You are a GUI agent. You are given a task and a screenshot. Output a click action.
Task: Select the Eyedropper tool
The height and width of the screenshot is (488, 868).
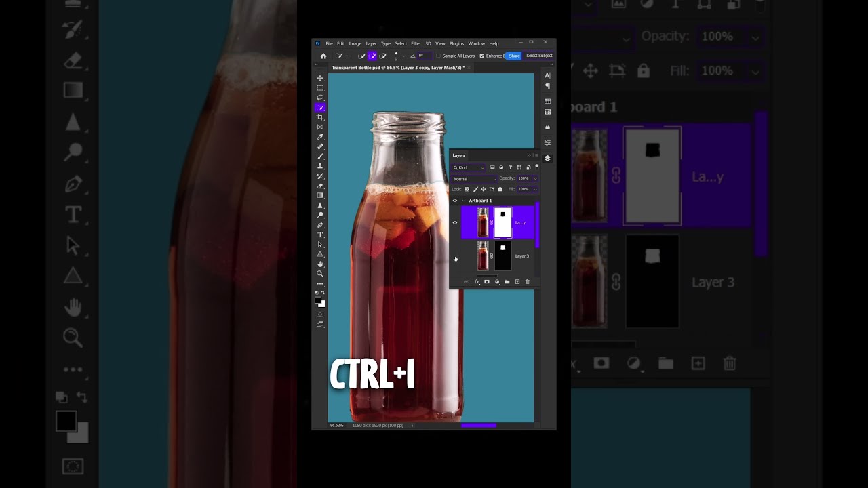pos(320,137)
